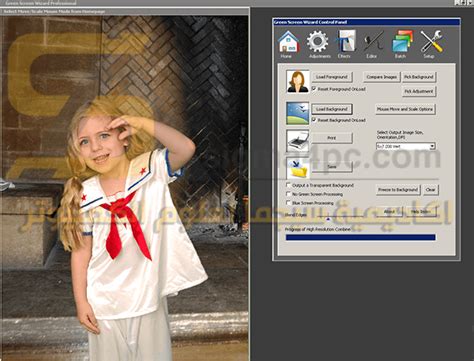The height and width of the screenshot is (361, 474).
Task: Open the Home section icon
Action: (x=288, y=42)
